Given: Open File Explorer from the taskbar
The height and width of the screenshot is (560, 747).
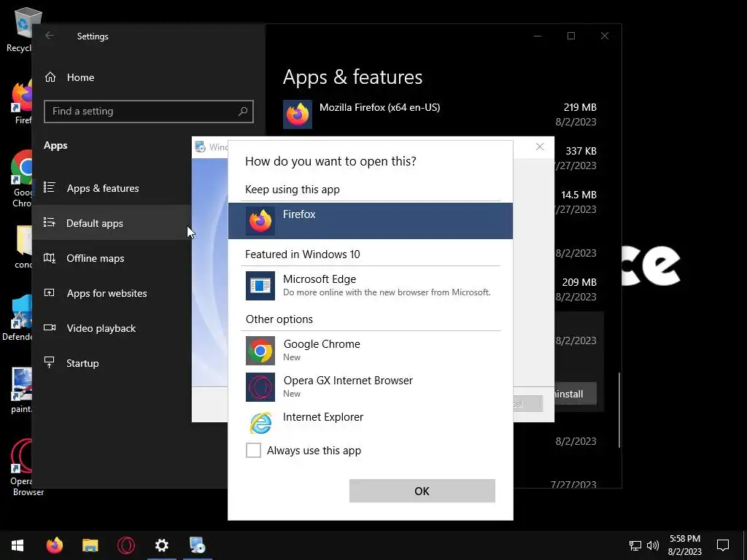Looking at the screenshot, I should point(90,545).
